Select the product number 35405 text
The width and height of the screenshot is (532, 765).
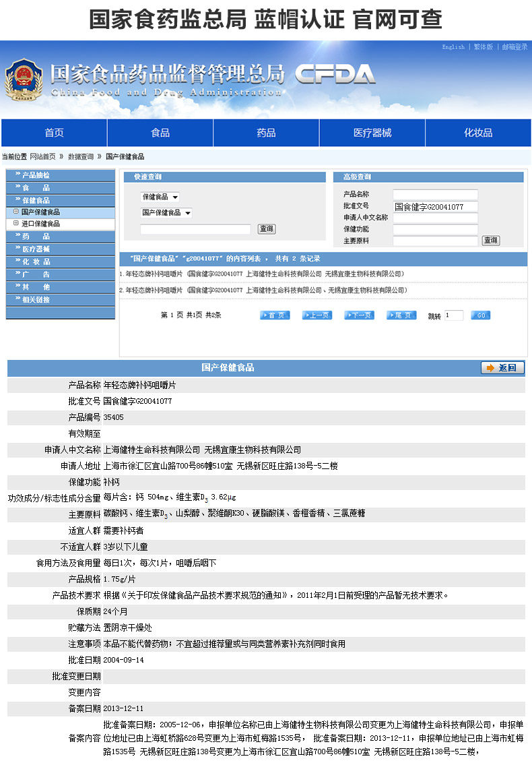point(114,418)
